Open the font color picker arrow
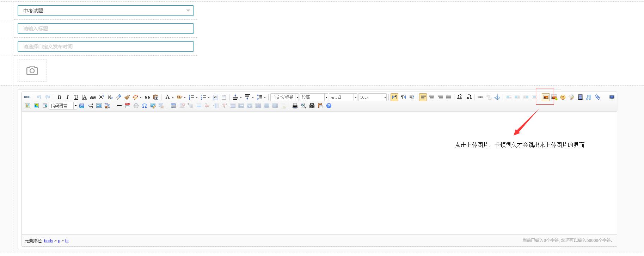Viewport: 644px width, 256px height. tap(173, 97)
